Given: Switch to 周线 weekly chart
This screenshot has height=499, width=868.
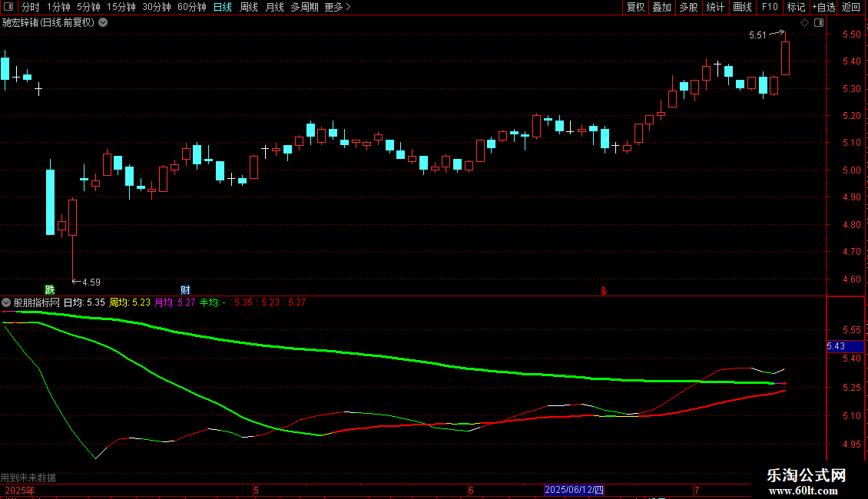Looking at the screenshot, I should pos(249,7).
